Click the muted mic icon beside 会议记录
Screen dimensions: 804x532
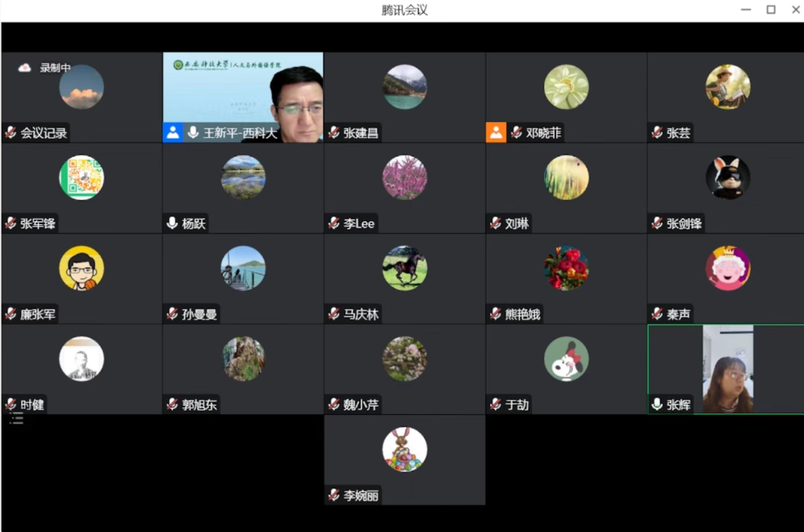tap(11, 133)
